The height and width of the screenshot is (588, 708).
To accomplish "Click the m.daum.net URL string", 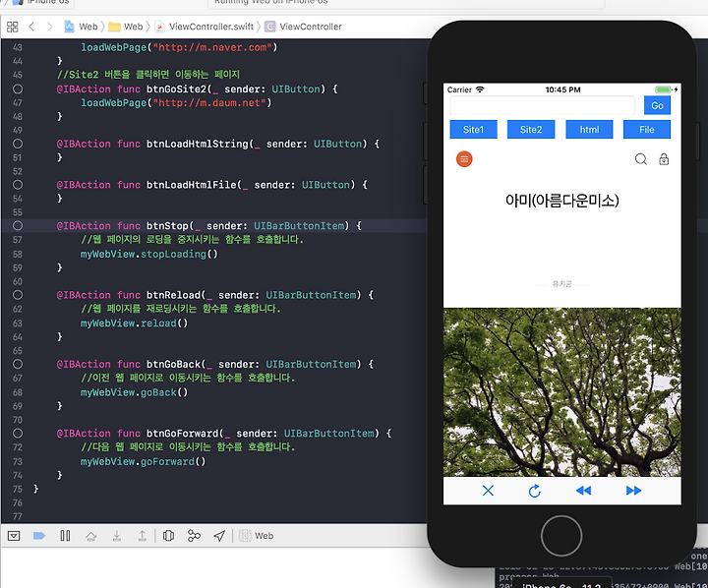I will 209,103.
